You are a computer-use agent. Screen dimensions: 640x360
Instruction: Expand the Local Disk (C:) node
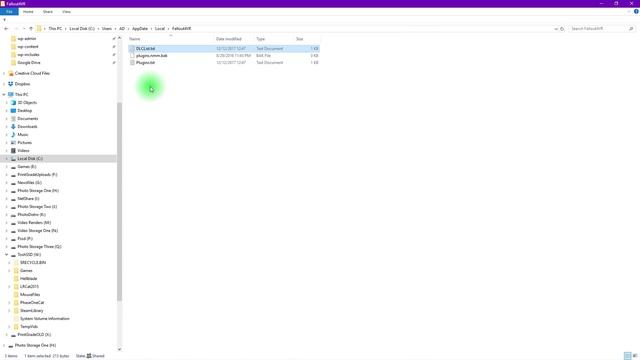[7, 159]
